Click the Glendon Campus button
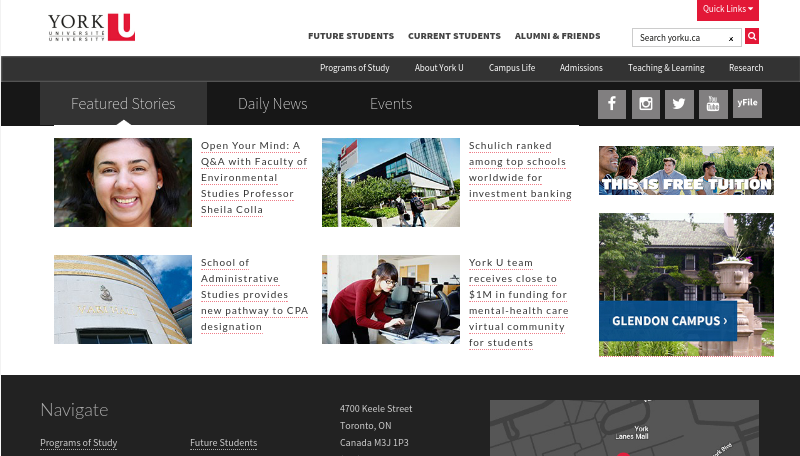Image resolution: width=800 pixels, height=456 pixels. [x=668, y=321]
